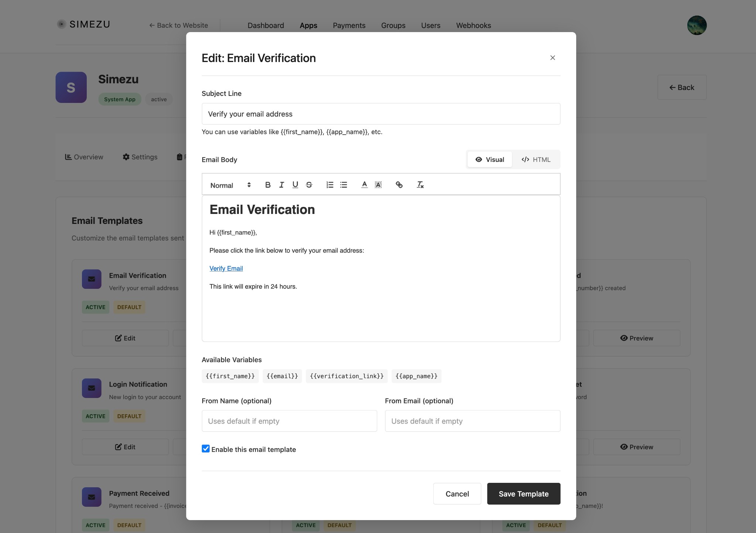Open the text background color picker
This screenshot has height=533, width=756.
coord(378,185)
